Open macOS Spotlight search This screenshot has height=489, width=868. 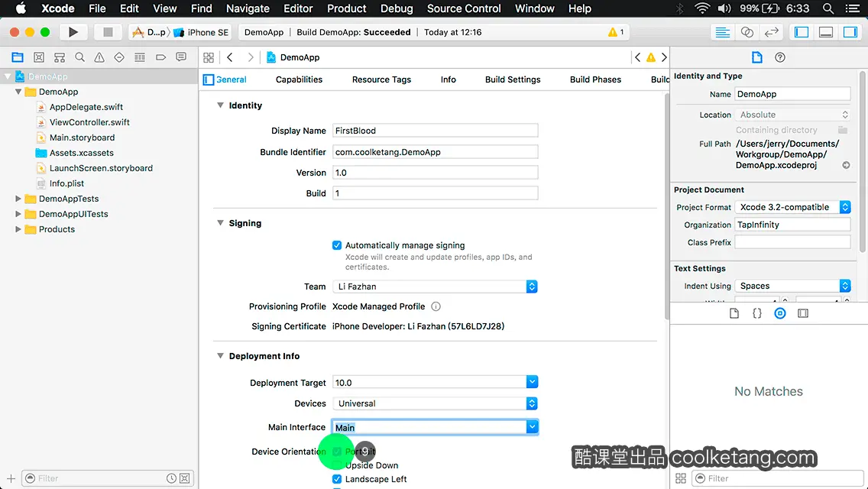[828, 8]
